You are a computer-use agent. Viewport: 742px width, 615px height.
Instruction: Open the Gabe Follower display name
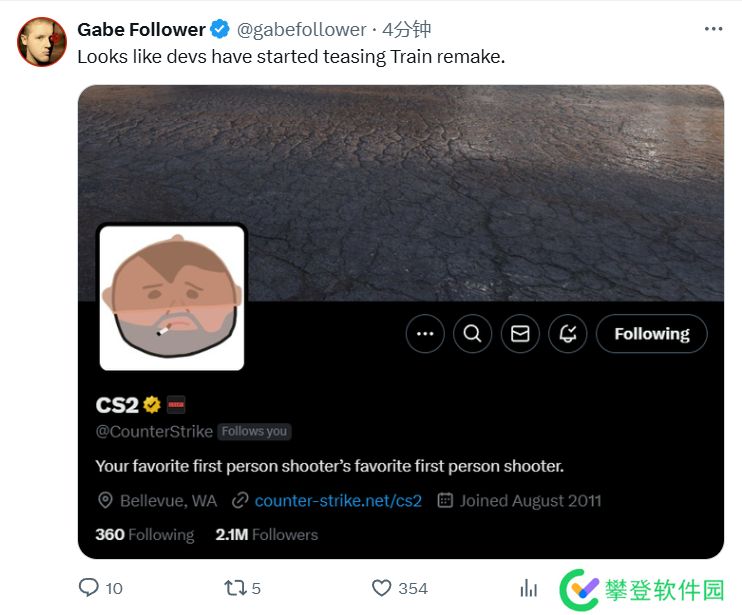(x=141, y=29)
